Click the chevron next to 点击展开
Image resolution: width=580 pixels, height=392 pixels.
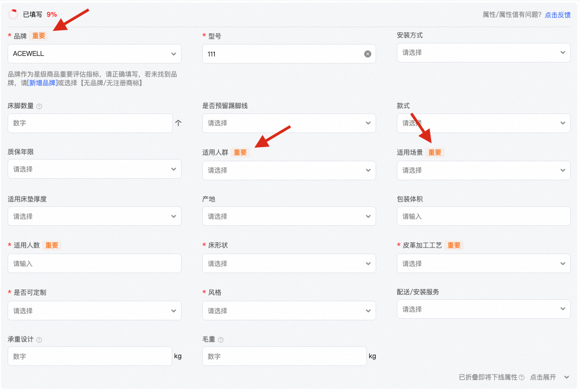[x=566, y=377]
